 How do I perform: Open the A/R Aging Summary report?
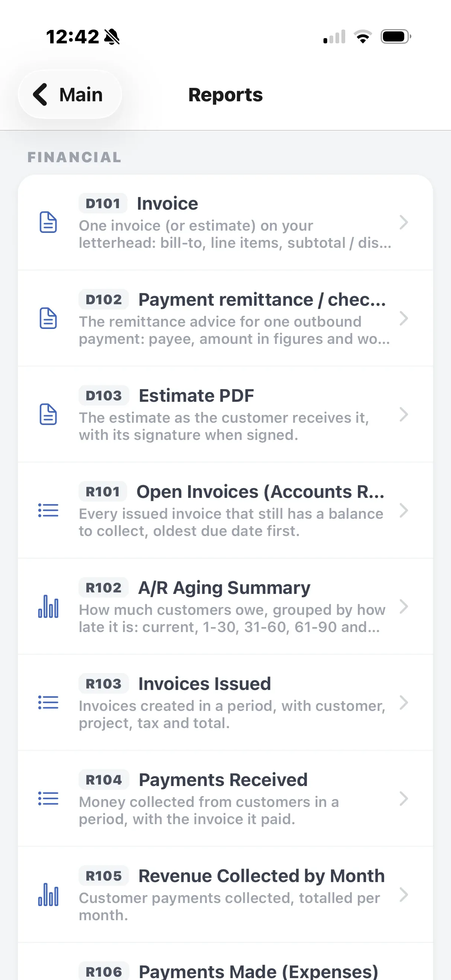224,588
